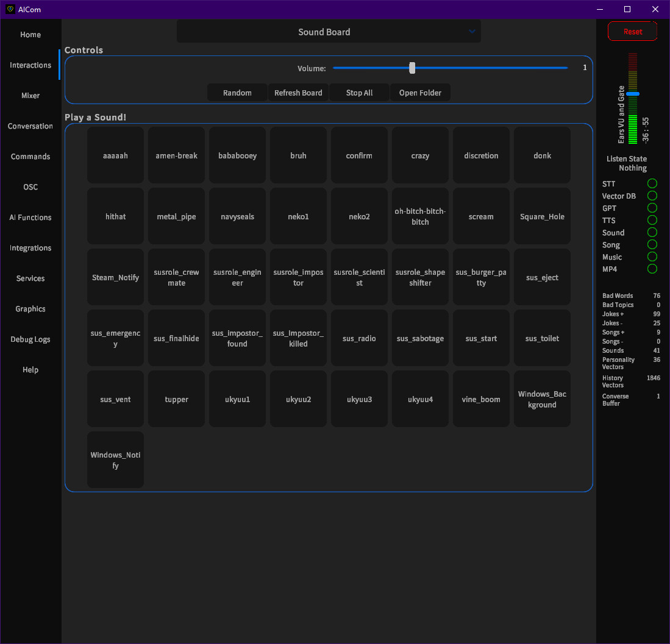Screen dimensions: 670x644
Task: Click the Music status indicator
Action: click(x=652, y=257)
